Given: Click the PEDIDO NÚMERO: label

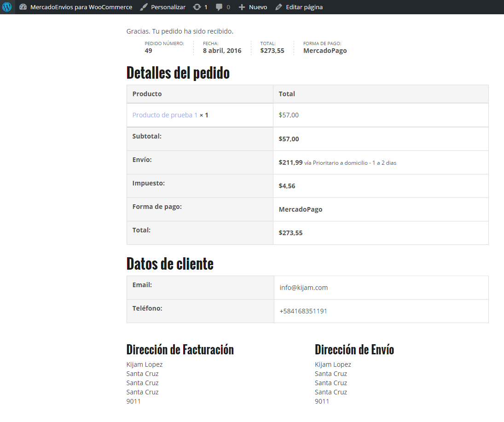Looking at the screenshot, I should click(x=164, y=43).
